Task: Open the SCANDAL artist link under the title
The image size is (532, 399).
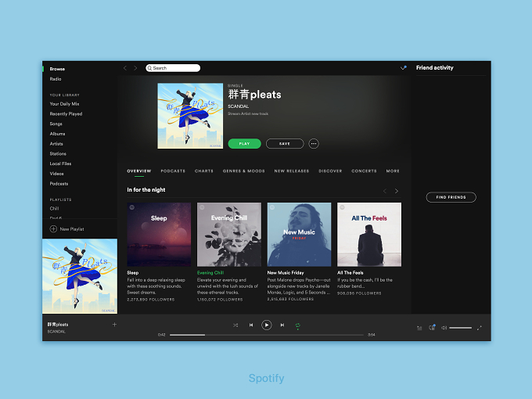Action: [238, 106]
